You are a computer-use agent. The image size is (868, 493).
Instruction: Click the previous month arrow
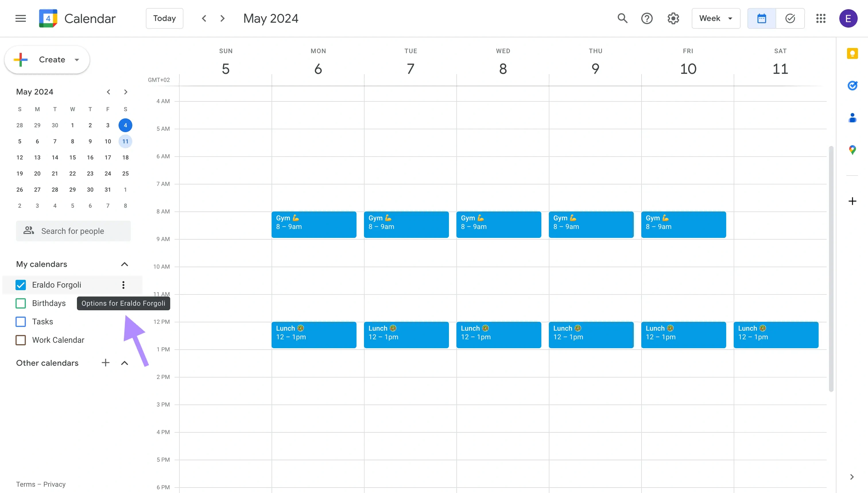pyautogui.click(x=107, y=92)
